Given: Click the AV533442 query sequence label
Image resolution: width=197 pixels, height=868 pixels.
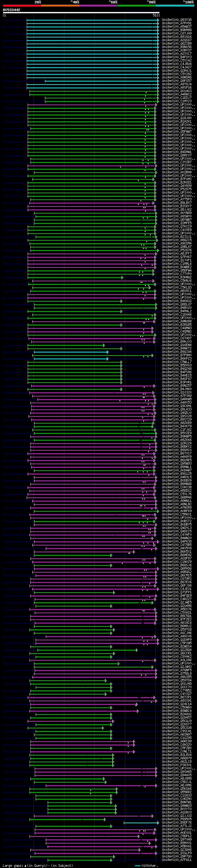Looking at the screenshot, I should click(x=11, y=10).
